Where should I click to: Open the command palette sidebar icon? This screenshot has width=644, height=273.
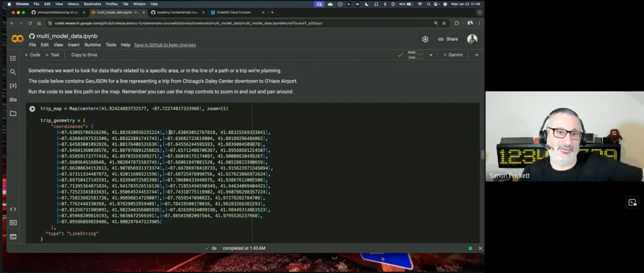pyautogui.click(x=13, y=223)
